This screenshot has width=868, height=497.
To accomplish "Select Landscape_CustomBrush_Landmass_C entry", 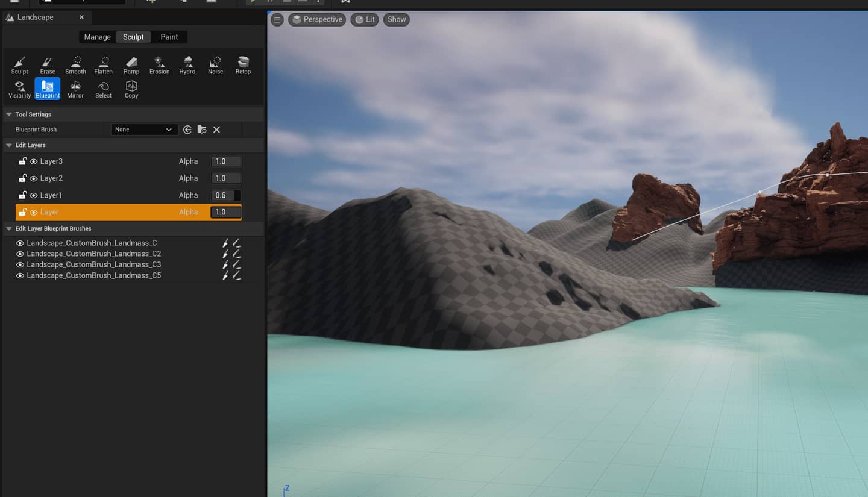I will [x=92, y=243].
